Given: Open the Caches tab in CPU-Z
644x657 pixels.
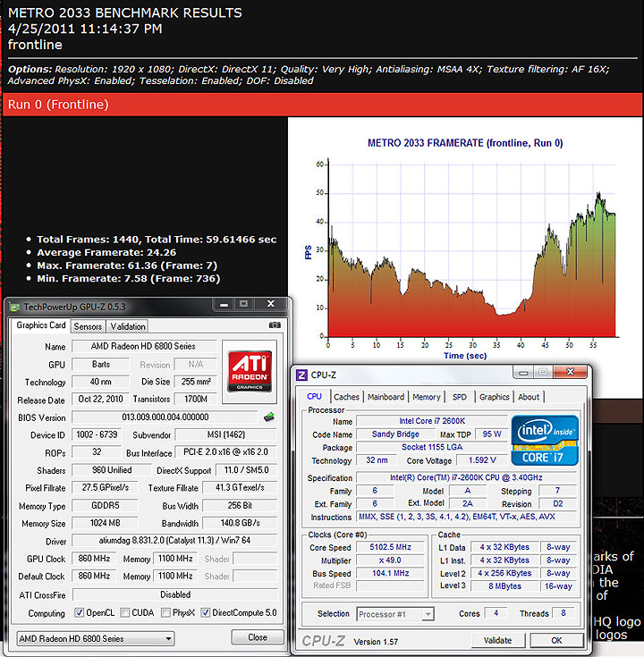Looking at the screenshot, I should (346, 397).
